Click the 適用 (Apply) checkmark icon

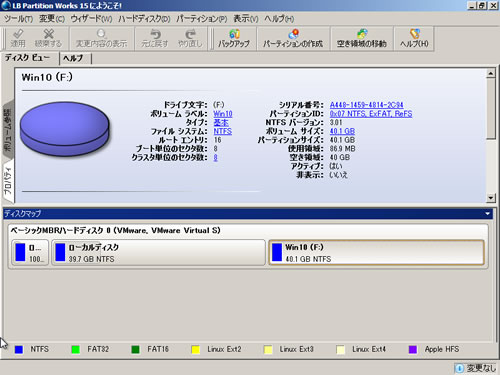pos(18,34)
